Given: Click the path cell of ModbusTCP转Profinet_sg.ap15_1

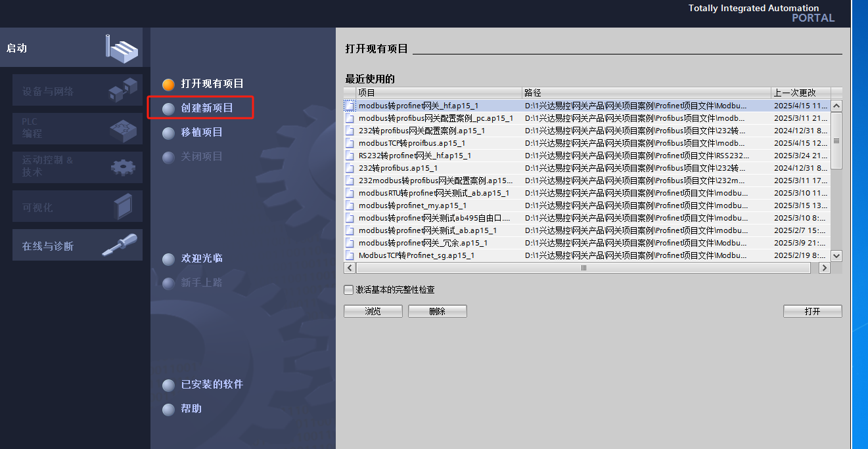Looking at the screenshot, I should pyautogui.click(x=647, y=255).
